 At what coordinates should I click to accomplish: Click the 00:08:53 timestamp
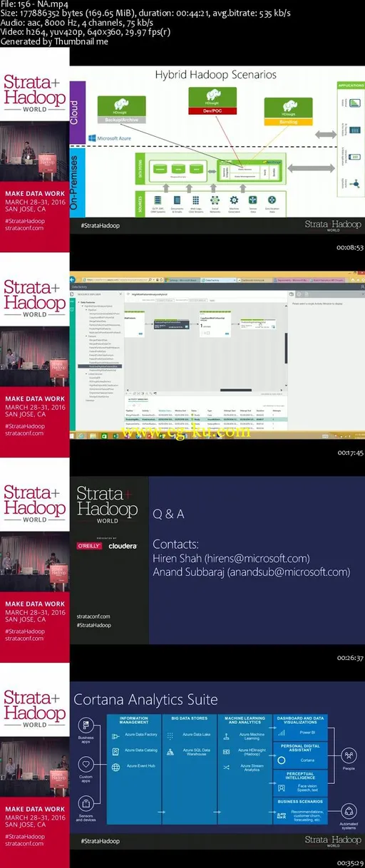[x=350, y=247]
